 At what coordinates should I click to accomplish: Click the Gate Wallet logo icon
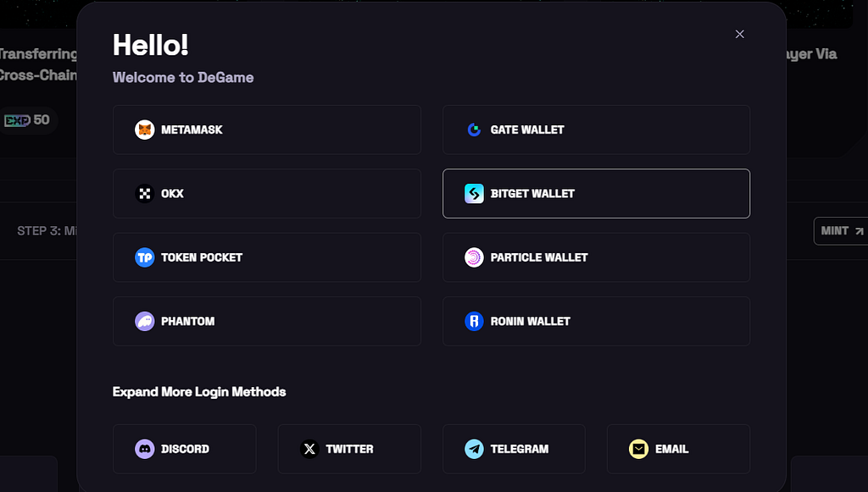474,130
